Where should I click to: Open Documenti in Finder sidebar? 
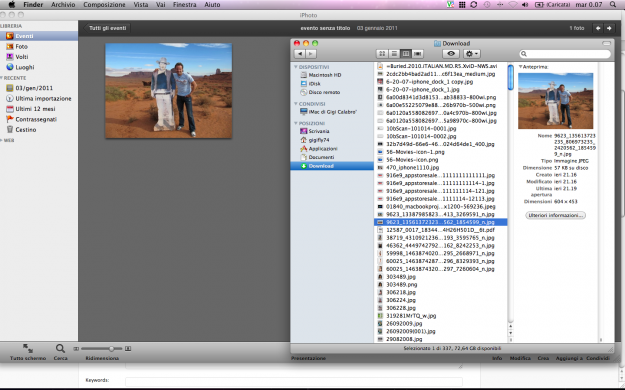coord(317,157)
